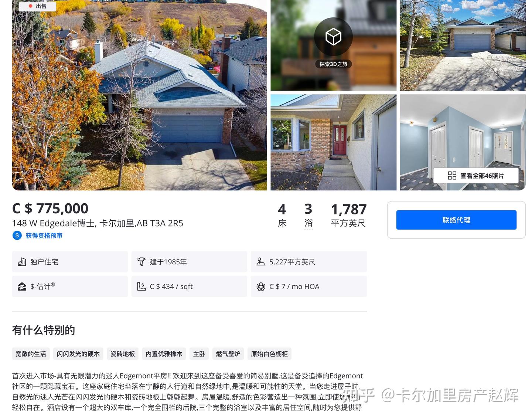Viewport: 532px width, 417px height.
Task: Select the 原始白色橱柜 feature tag
Action: [x=269, y=354]
